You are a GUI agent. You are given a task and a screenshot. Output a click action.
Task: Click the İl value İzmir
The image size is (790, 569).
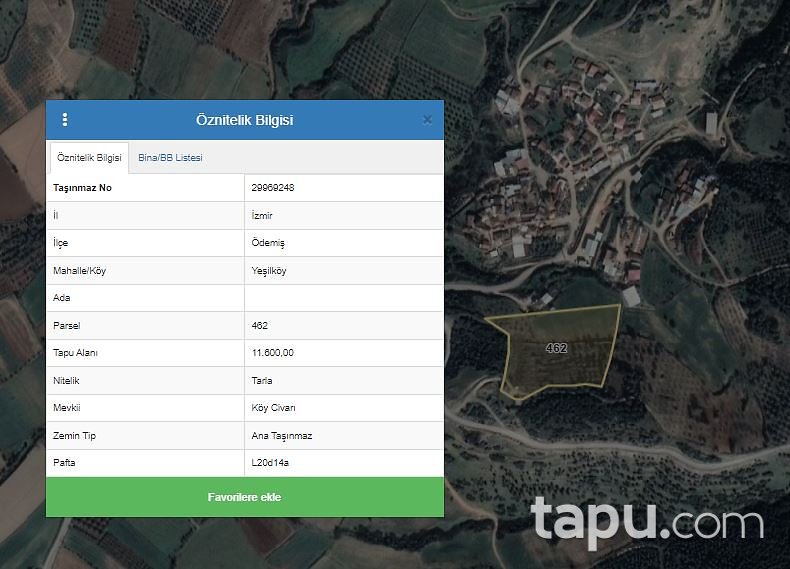click(x=262, y=216)
